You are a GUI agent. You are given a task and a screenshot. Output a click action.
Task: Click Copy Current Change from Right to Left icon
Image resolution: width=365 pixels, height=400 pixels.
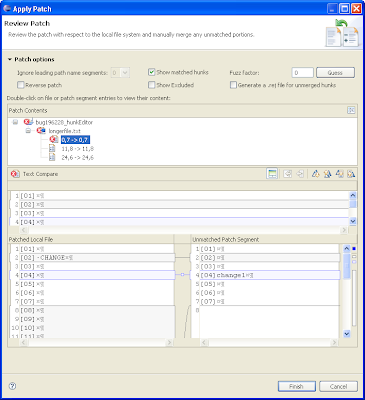(300, 174)
